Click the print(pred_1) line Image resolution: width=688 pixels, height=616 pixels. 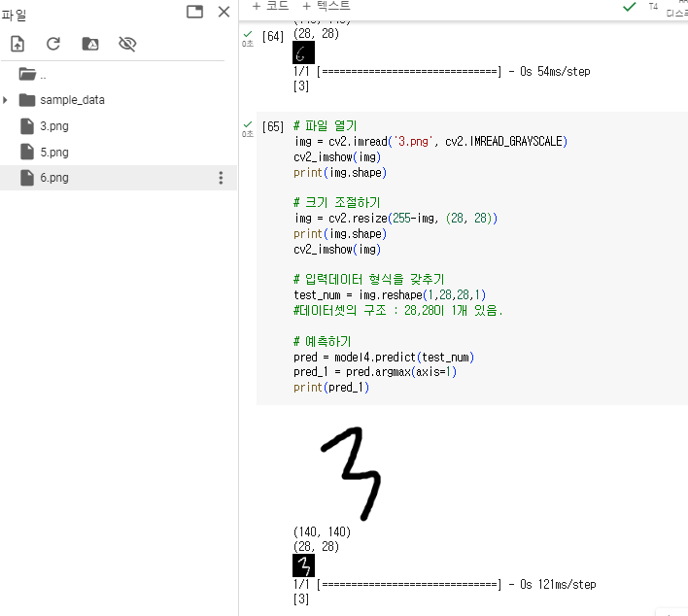(x=331, y=388)
